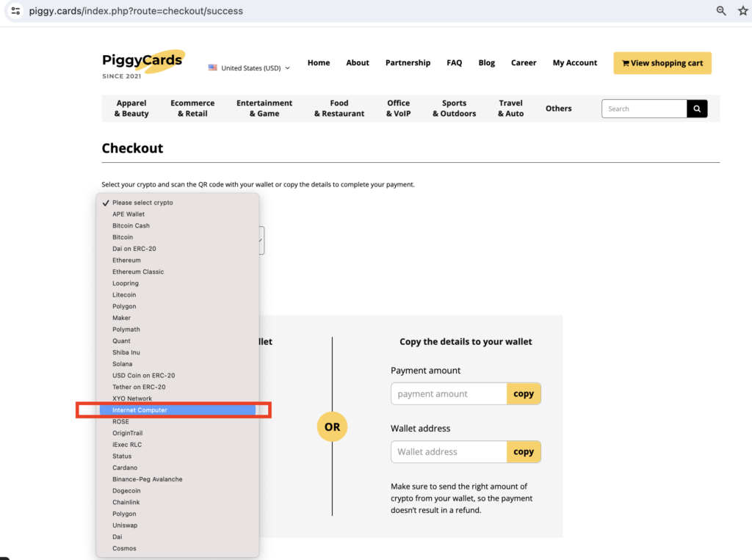Pick Solana from the list
This screenshot has width=752, height=560.
178,364
